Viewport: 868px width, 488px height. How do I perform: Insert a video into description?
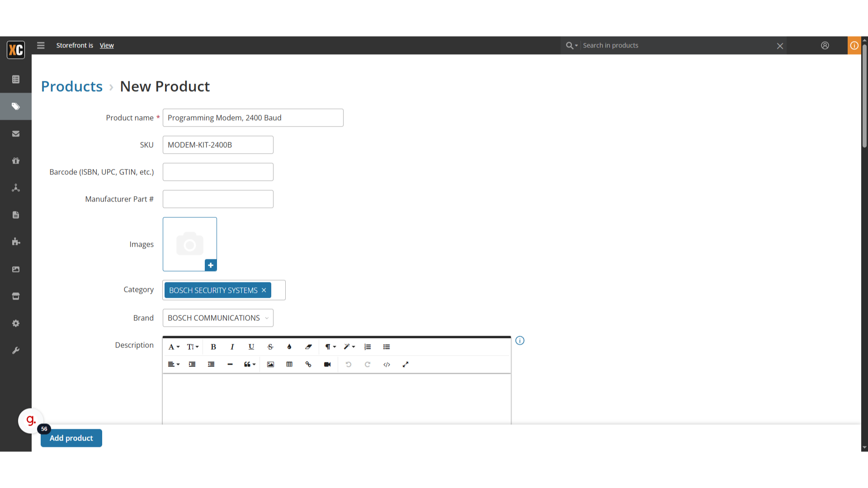327,365
